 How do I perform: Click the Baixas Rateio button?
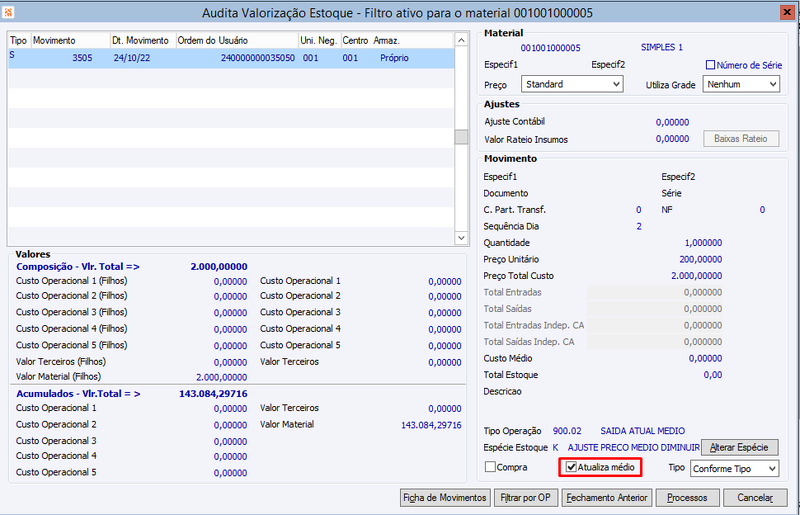click(x=741, y=139)
